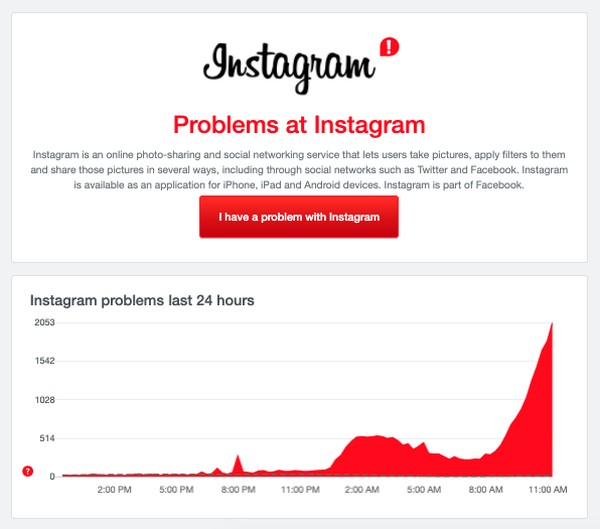Click the red exclamation alert badge
The height and width of the screenshot is (529, 600).
pyautogui.click(x=389, y=47)
